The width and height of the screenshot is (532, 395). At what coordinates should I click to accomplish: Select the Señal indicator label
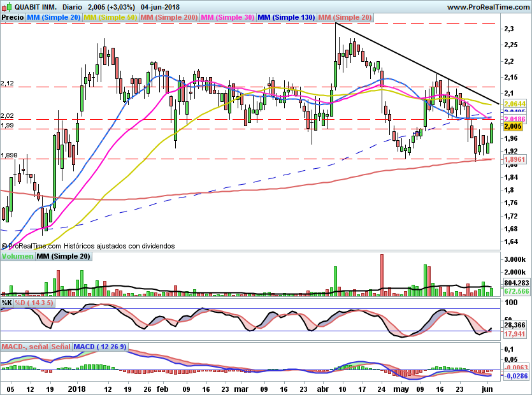coord(61,347)
